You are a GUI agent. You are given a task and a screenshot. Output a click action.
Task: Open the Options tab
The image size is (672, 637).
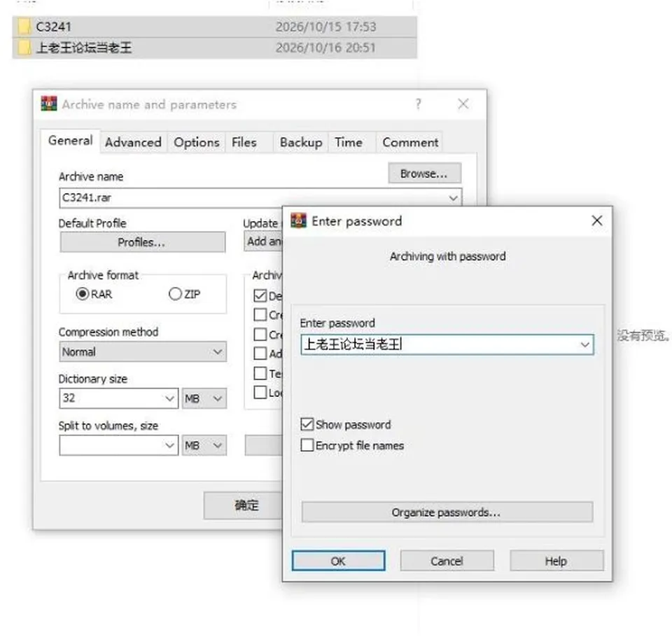(196, 142)
